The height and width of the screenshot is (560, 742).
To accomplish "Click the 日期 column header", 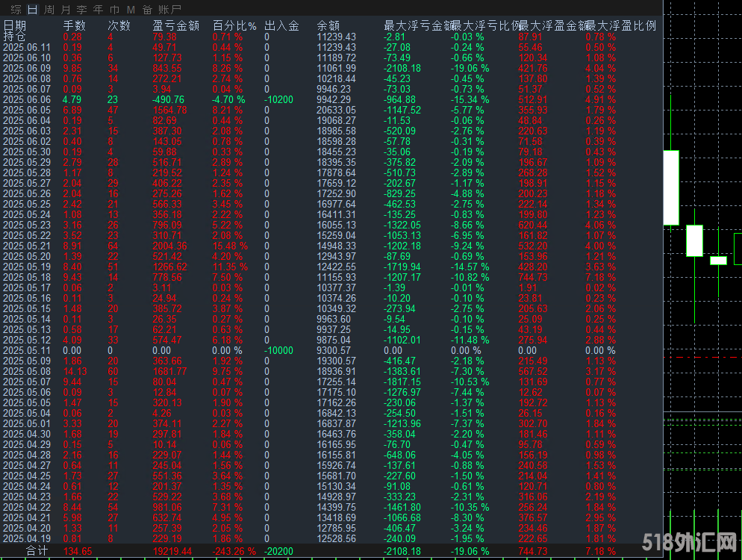I will click(x=15, y=26).
